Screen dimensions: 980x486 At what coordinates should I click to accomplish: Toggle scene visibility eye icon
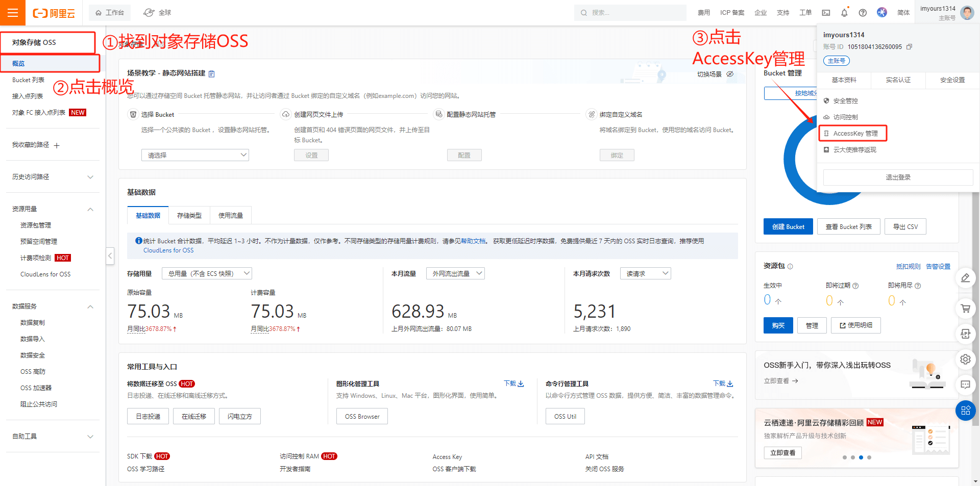[730, 74]
